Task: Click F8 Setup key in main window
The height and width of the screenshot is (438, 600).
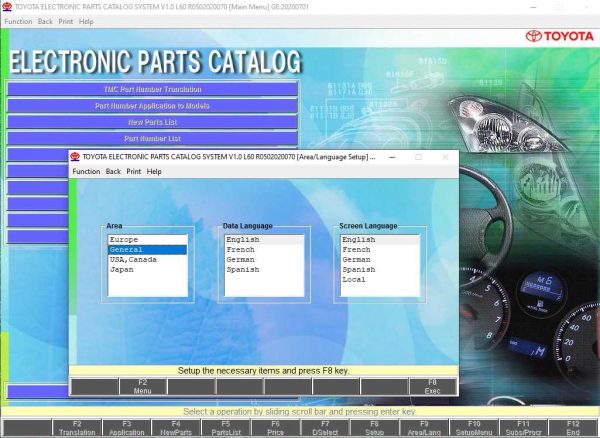Action: [375, 428]
